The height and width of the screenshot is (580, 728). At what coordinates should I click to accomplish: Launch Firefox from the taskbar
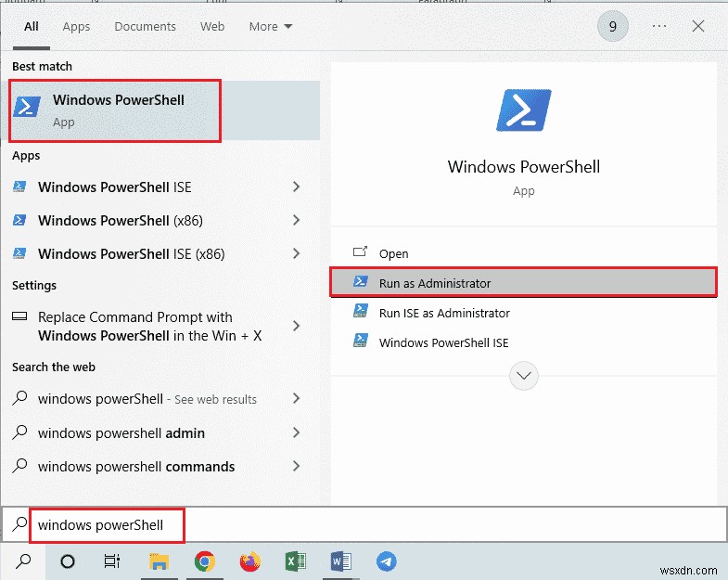(249, 561)
